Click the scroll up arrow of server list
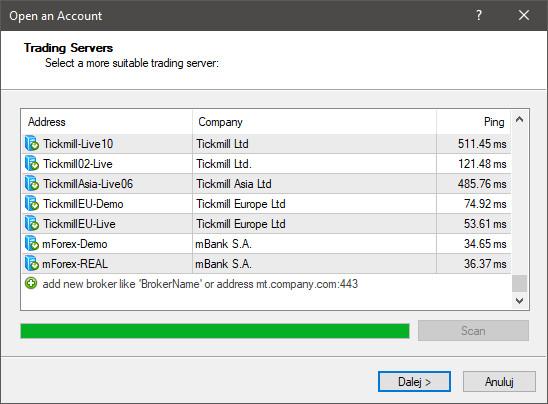548x404 pixels. 520,120
